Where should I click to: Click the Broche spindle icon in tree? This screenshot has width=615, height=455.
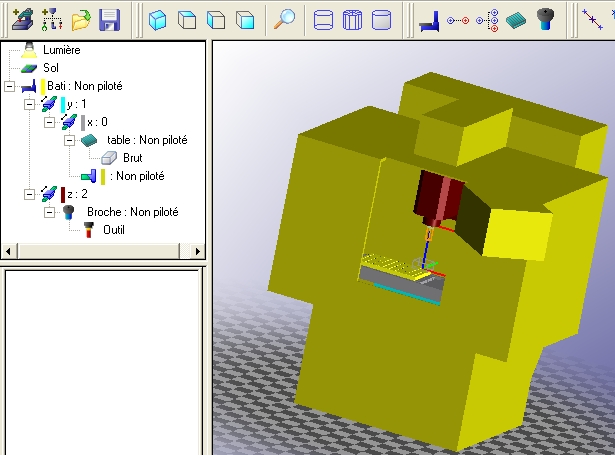tap(69, 212)
